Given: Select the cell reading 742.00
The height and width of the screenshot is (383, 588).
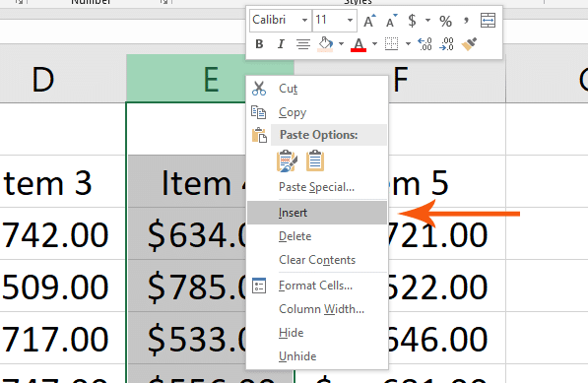Looking at the screenshot, I should click(63, 234).
